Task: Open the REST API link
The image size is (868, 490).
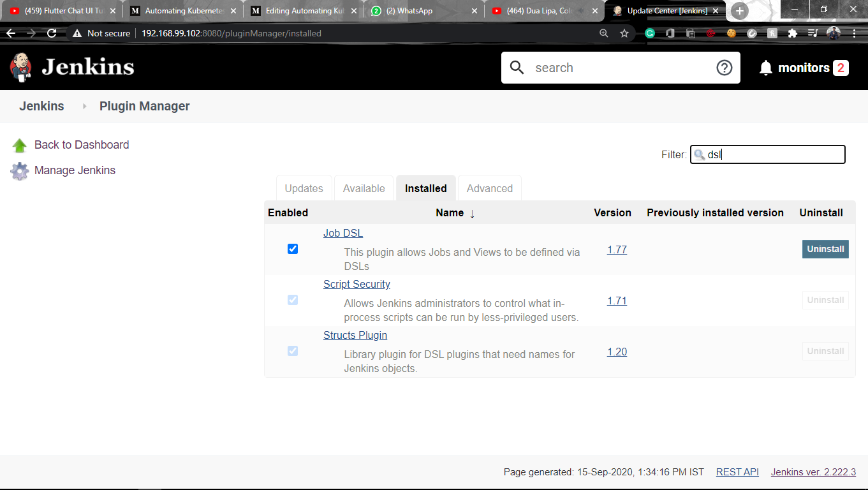Action: pyautogui.click(x=737, y=471)
